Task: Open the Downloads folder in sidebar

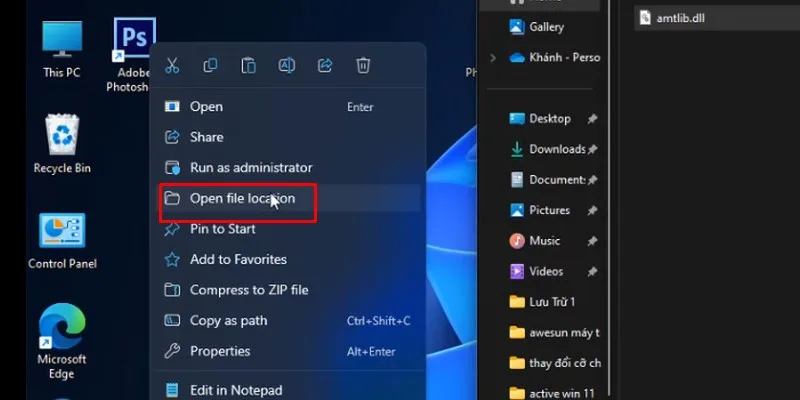Action: 556,149
